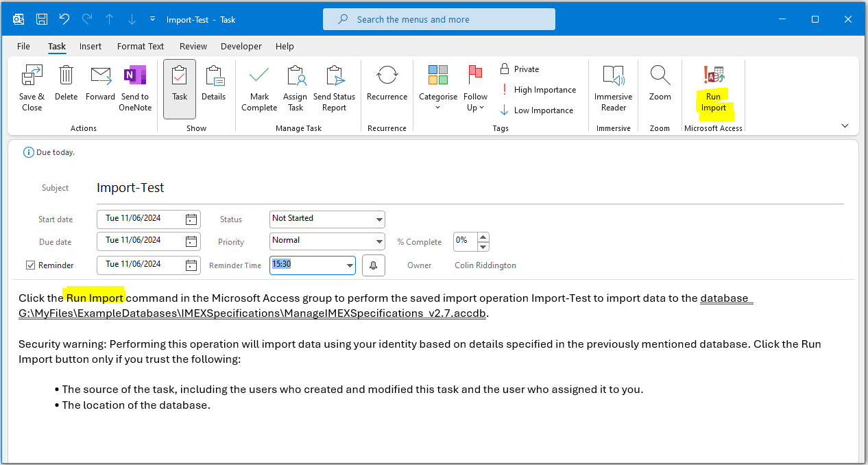This screenshot has width=868, height=465.
Task: Click the Zoom magnifier icon
Action: [x=660, y=74]
